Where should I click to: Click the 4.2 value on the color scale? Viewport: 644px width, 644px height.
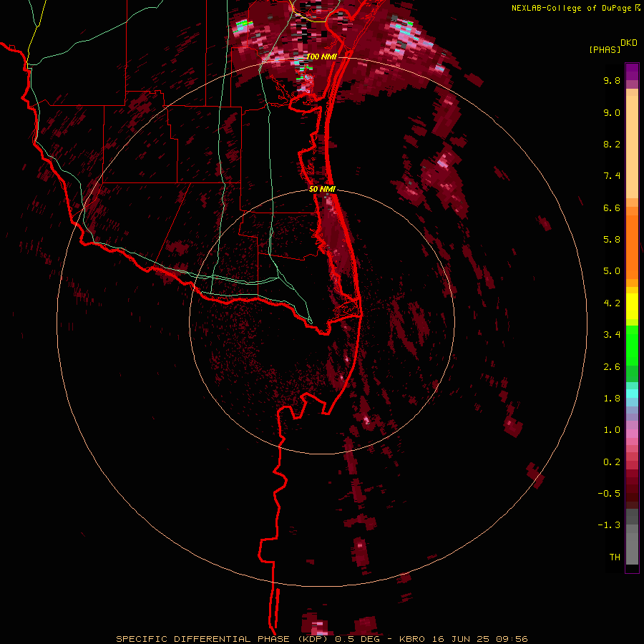612,303
